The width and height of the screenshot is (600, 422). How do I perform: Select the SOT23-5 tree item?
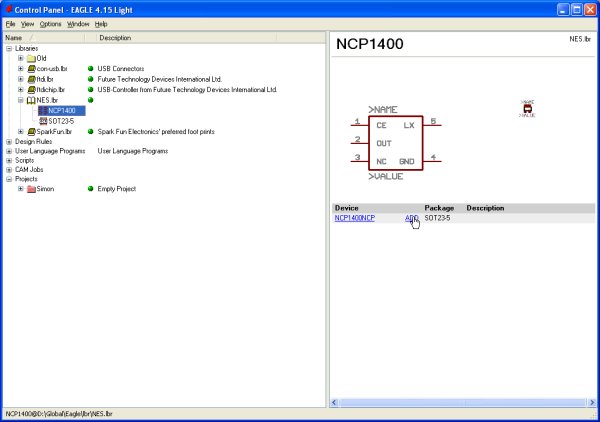[61, 121]
